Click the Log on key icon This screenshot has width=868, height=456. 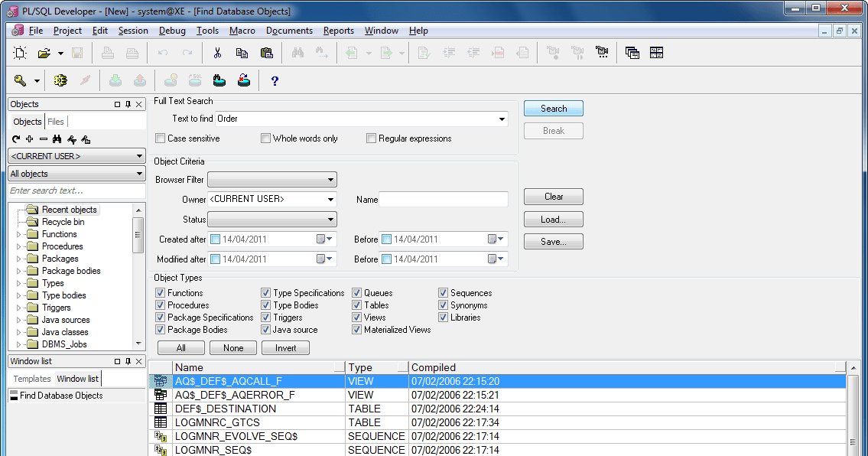pos(20,80)
